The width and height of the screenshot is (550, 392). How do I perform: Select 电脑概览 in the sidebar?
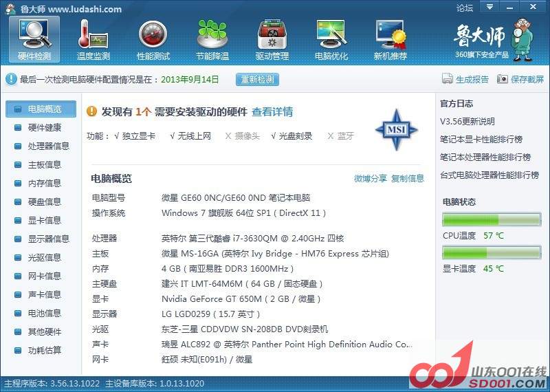click(41, 109)
